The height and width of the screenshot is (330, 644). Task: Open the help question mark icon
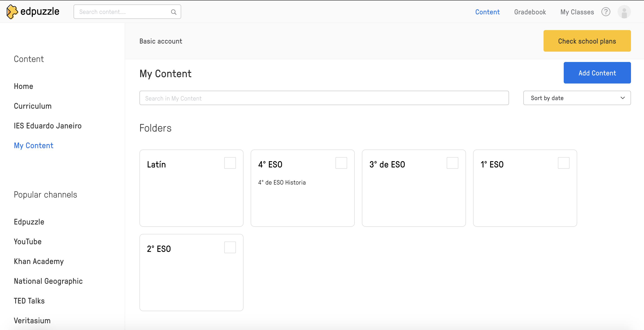[x=605, y=12]
